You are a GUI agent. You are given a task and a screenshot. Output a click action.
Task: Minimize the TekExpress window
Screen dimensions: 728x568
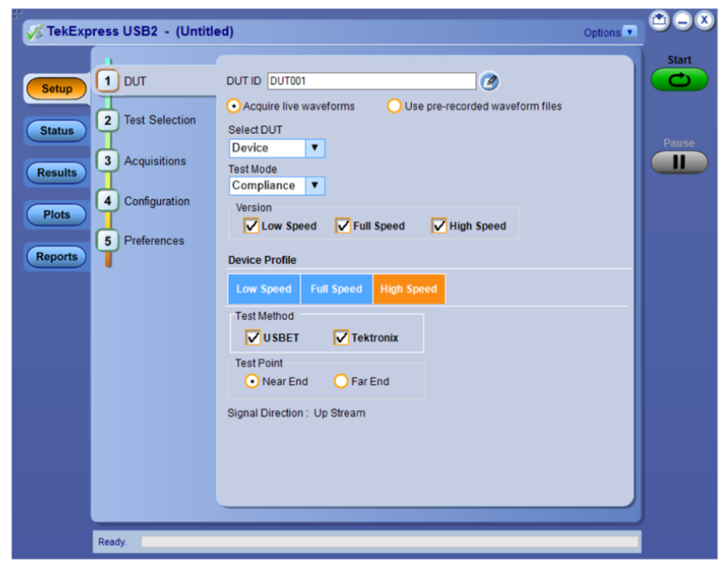(682, 20)
